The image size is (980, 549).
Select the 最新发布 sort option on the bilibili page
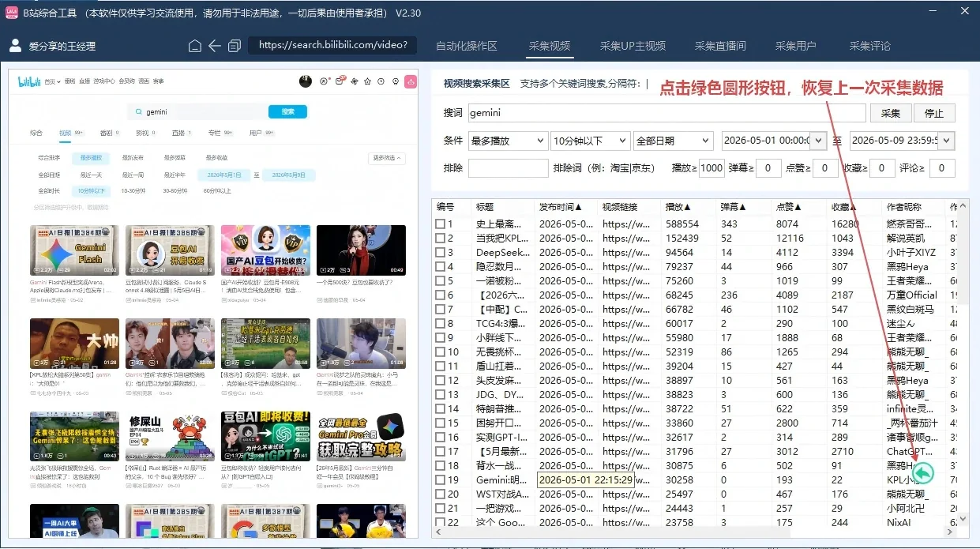[133, 158]
